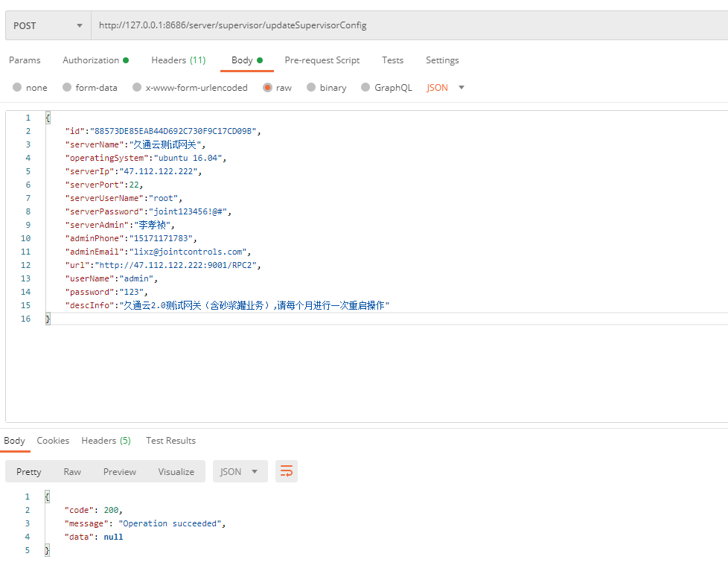728x571 pixels.
Task: Open the request Settings tab
Action: pos(442,60)
